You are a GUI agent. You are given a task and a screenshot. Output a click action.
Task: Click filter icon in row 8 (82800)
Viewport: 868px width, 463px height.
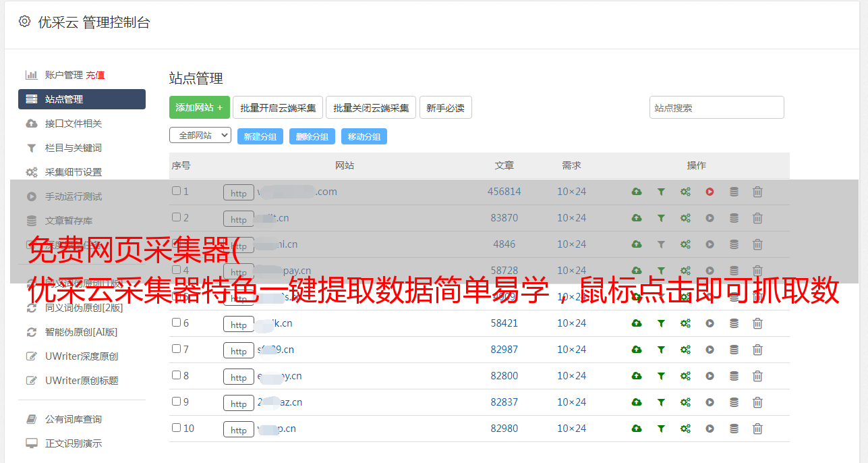point(661,376)
